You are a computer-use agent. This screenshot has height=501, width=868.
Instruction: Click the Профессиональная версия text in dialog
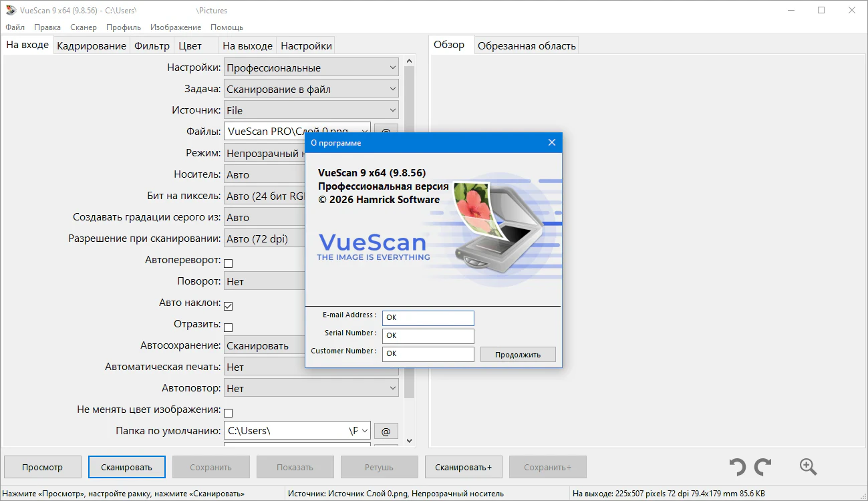[384, 186]
